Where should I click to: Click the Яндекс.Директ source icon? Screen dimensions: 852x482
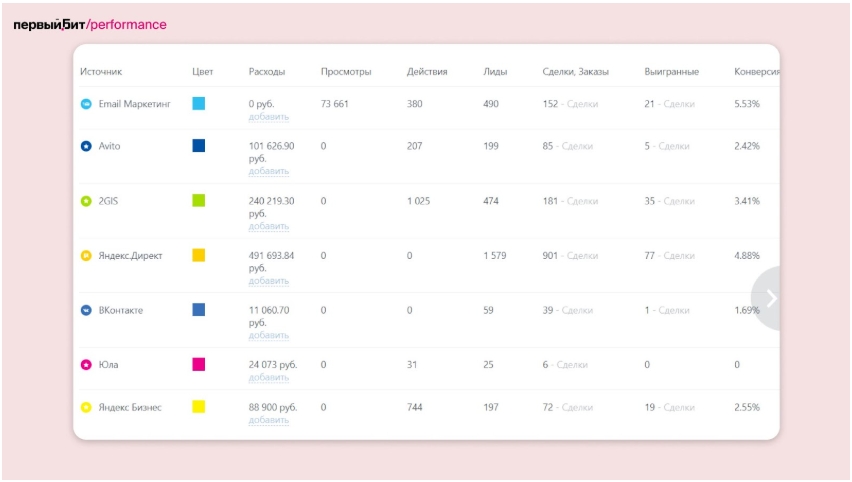point(86,256)
